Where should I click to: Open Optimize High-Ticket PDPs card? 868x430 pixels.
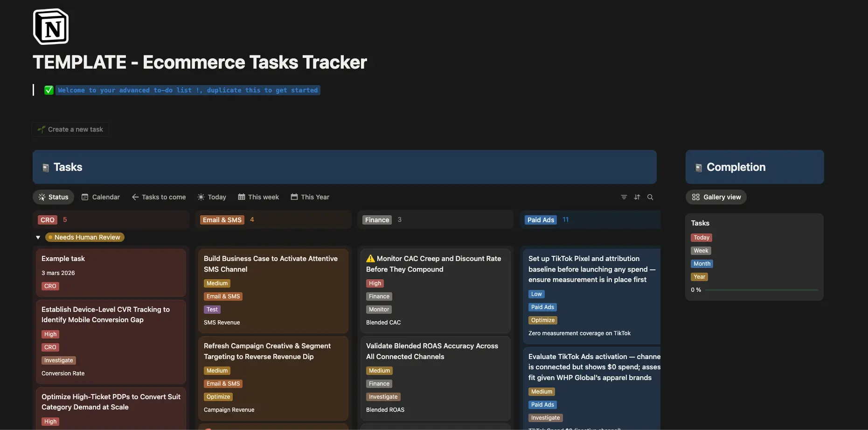coord(111,408)
